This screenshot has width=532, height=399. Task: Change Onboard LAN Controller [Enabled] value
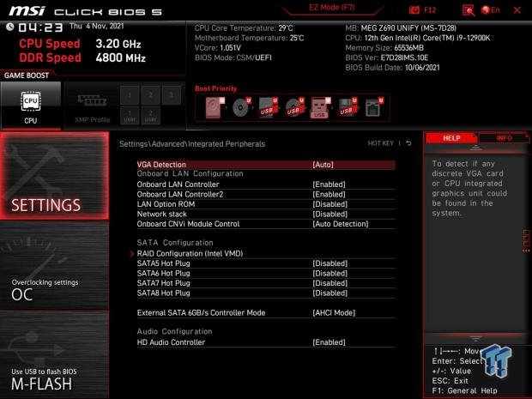pyautogui.click(x=329, y=184)
